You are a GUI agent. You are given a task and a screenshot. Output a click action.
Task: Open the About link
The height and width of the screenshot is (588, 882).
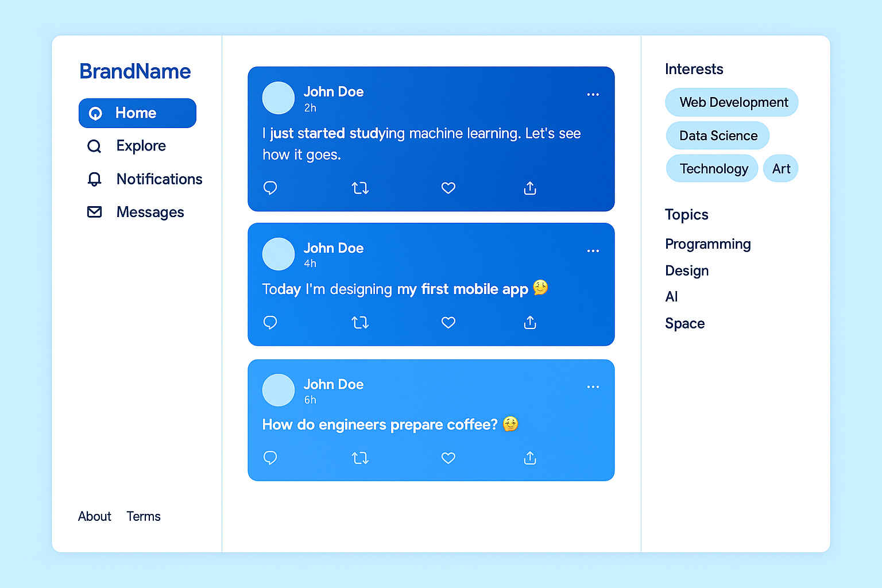tap(94, 516)
